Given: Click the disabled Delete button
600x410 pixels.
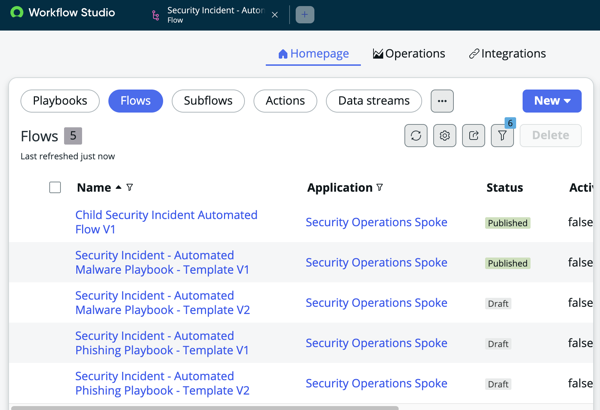Looking at the screenshot, I should coord(551,136).
